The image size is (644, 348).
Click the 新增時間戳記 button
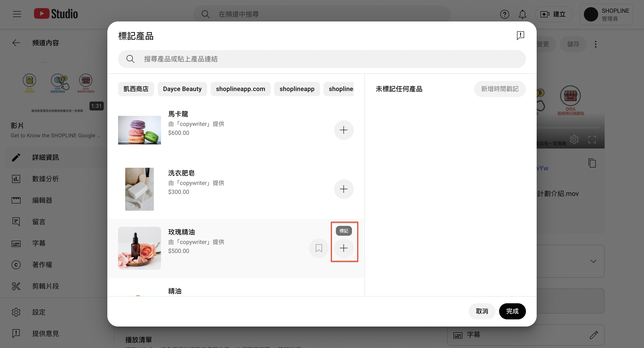pyautogui.click(x=500, y=89)
